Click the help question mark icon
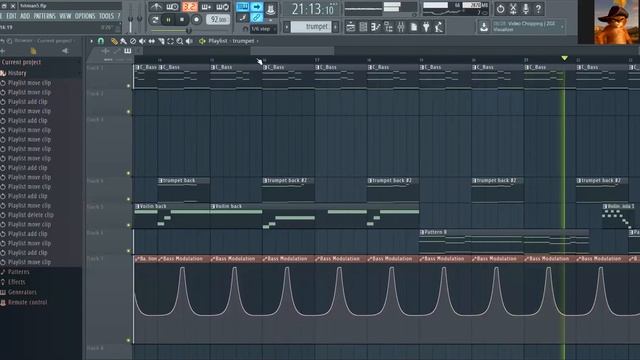Viewport: 640px width, 360px height. click(x=538, y=9)
